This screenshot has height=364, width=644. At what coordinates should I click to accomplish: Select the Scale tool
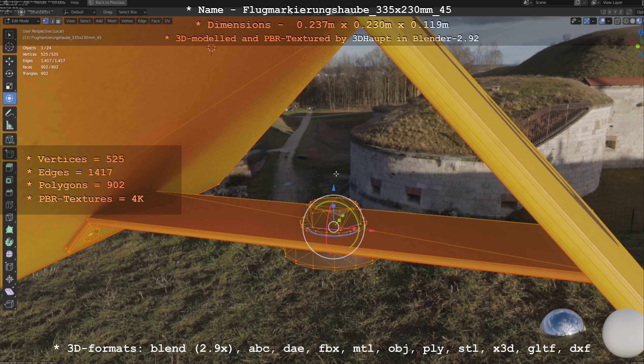point(9,86)
